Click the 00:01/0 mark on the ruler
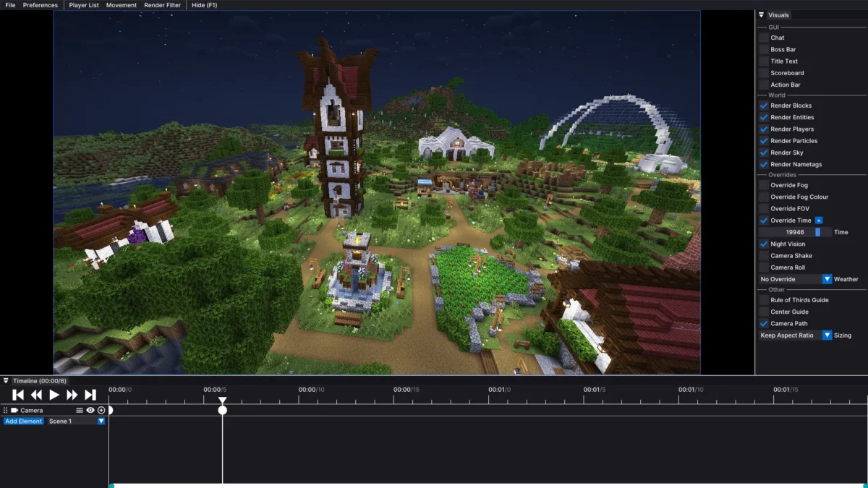Viewport: 868px width, 488px height. pyautogui.click(x=499, y=390)
